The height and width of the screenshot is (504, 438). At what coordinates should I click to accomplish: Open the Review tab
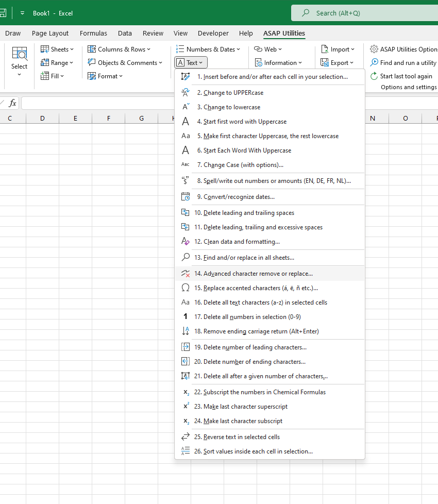click(153, 33)
